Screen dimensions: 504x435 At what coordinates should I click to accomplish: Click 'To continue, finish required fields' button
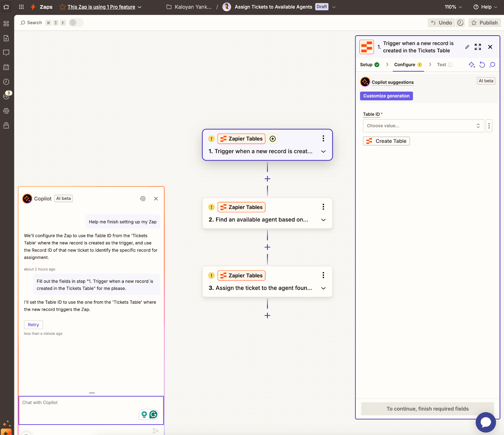coord(427,409)
